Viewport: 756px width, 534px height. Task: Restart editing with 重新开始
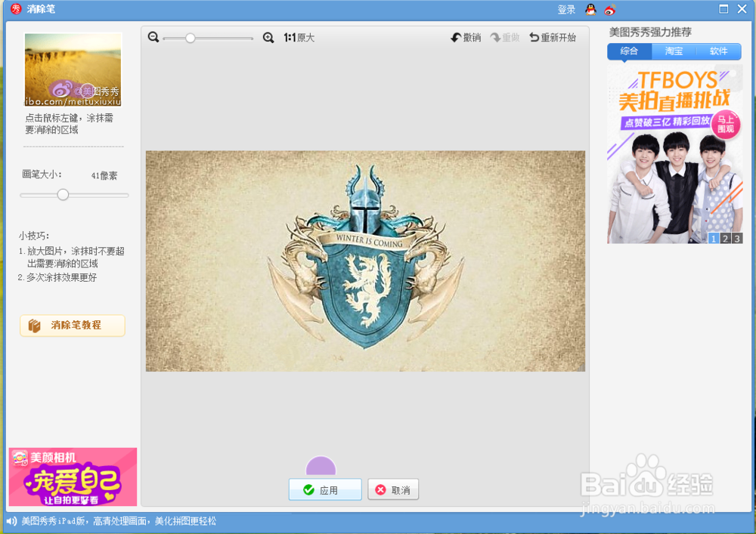point(553,38)
